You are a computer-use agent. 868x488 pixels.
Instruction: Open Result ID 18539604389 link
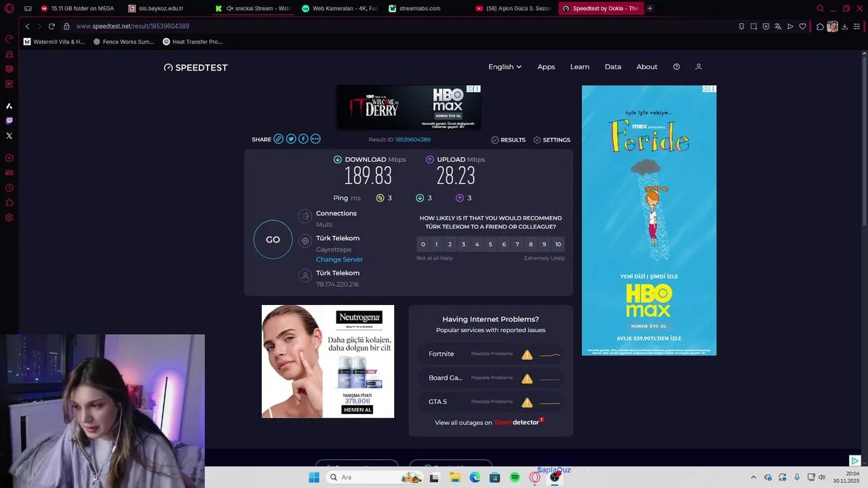pos(412,140)
